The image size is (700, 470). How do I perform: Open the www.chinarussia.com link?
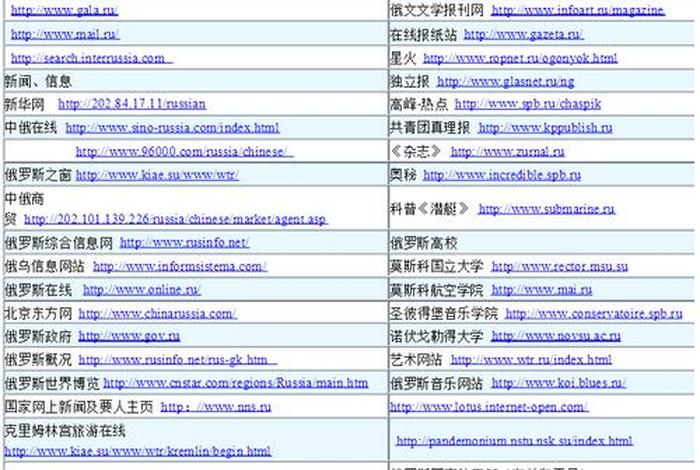click(x=158, y=314)
